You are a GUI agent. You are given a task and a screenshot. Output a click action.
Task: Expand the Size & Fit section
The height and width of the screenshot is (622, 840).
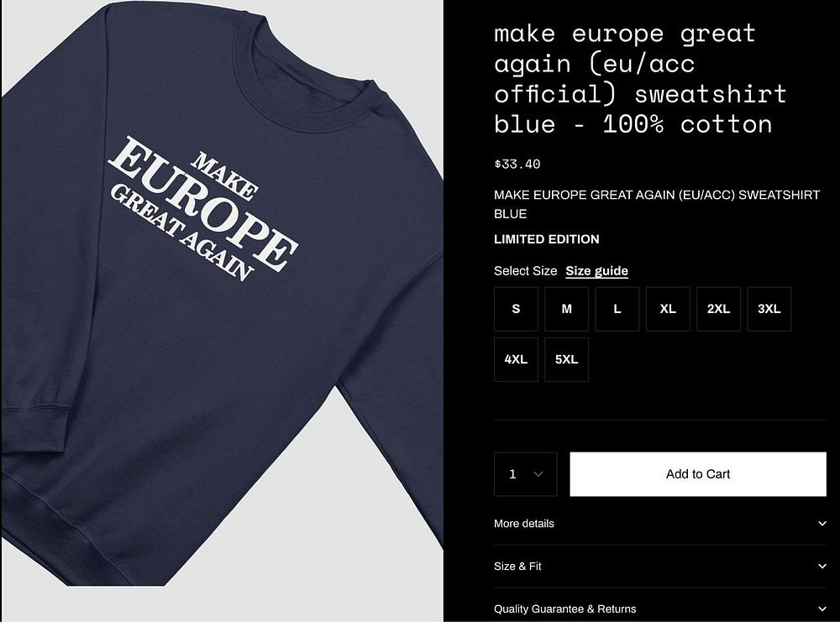click(660, 567)
